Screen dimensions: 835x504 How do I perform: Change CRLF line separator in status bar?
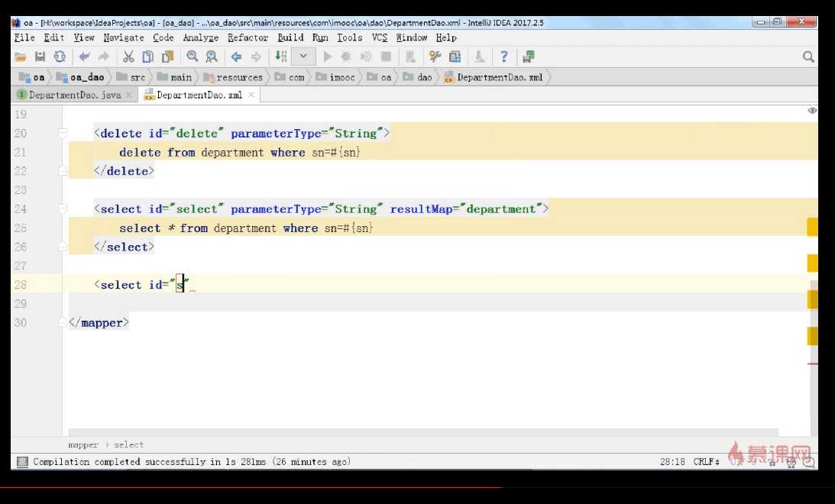(x=706, y=462)
